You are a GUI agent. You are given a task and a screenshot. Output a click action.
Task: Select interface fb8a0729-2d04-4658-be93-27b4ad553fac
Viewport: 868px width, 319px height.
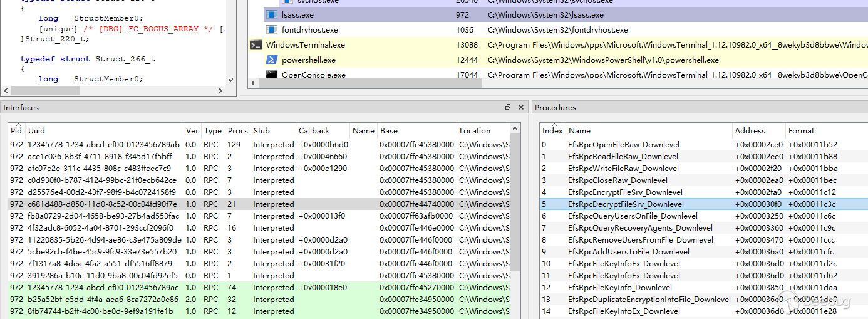point(103,216)
